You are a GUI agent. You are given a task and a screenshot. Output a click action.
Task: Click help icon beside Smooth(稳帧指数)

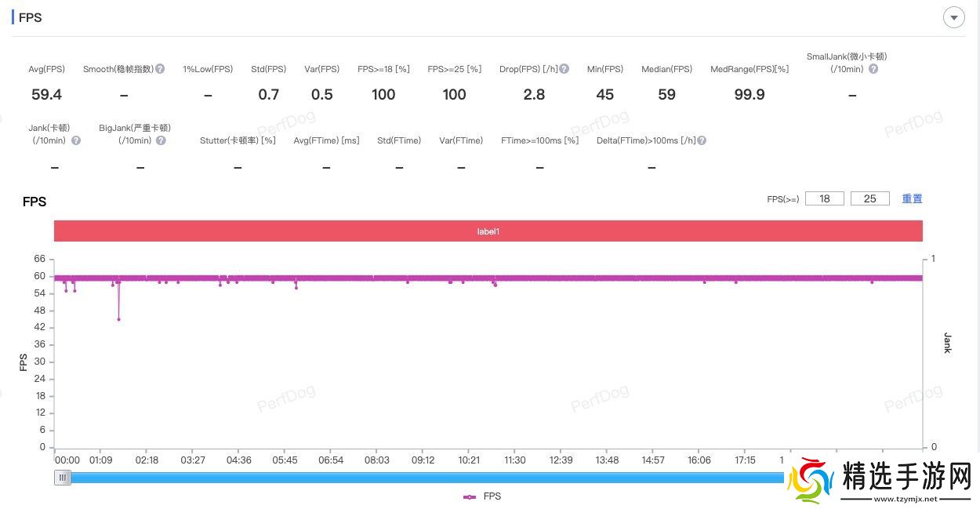point(160,69)
